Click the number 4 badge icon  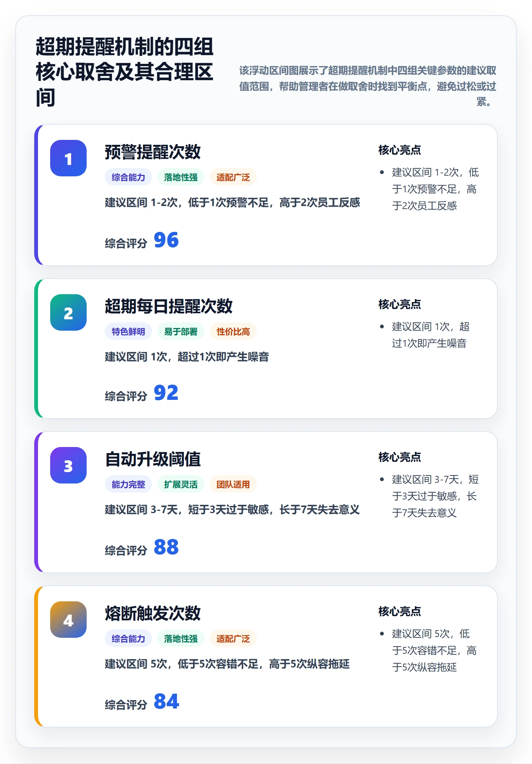pos(68,620)
